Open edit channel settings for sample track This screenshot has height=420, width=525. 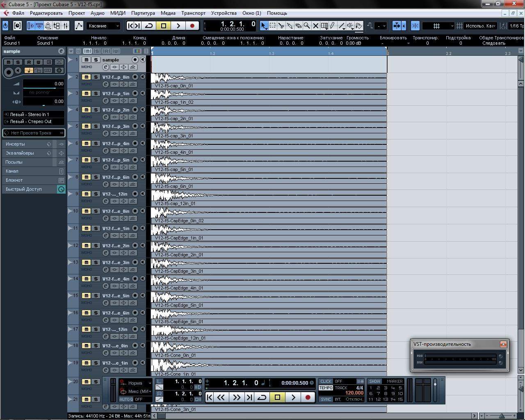[x=105, y=67]
